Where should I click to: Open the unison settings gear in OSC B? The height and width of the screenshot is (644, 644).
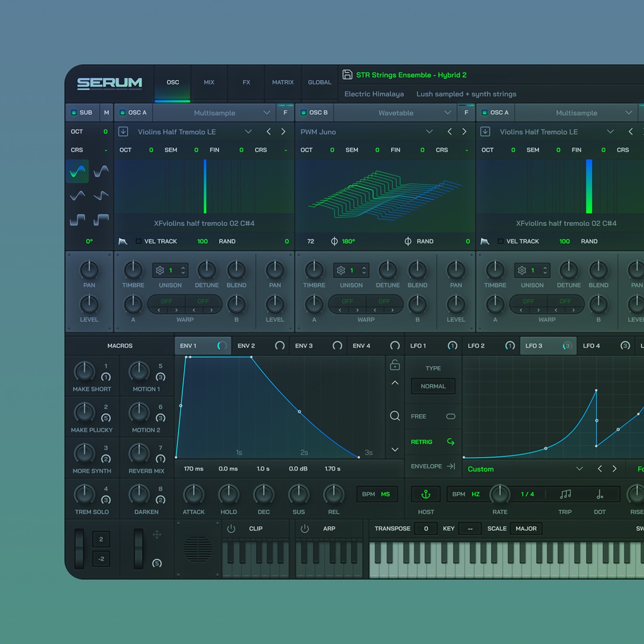(x=341, y=270)
